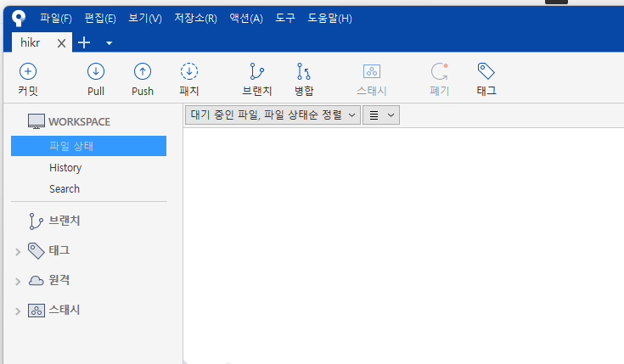Image resolution: width=624 pixels, height=364 pixels.
Task: Click the 병합 (Merge) toolbar icon
Action: [x=304, y=71]
